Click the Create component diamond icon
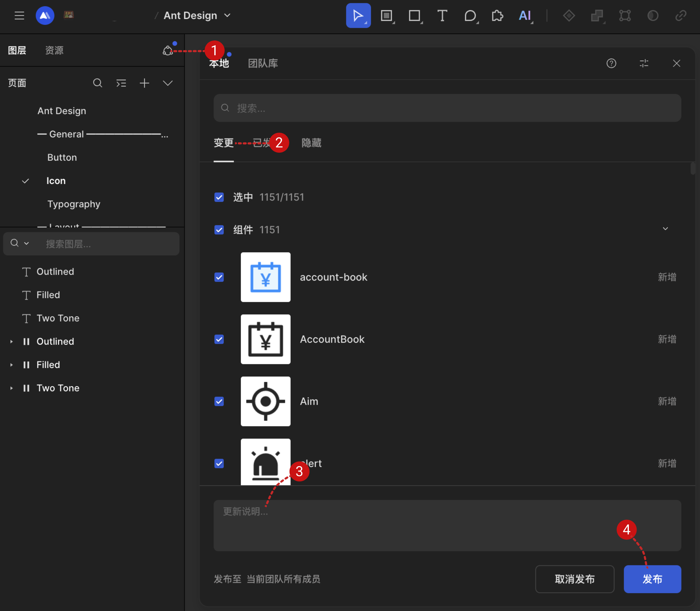Screen dimensions: 700x611 tap(569, 16)
